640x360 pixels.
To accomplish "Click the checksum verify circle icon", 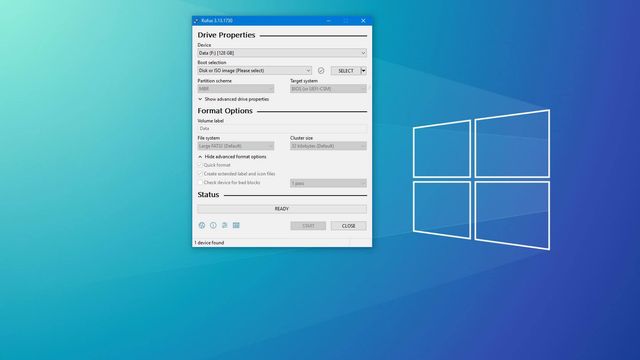I will tap(321, 71).
